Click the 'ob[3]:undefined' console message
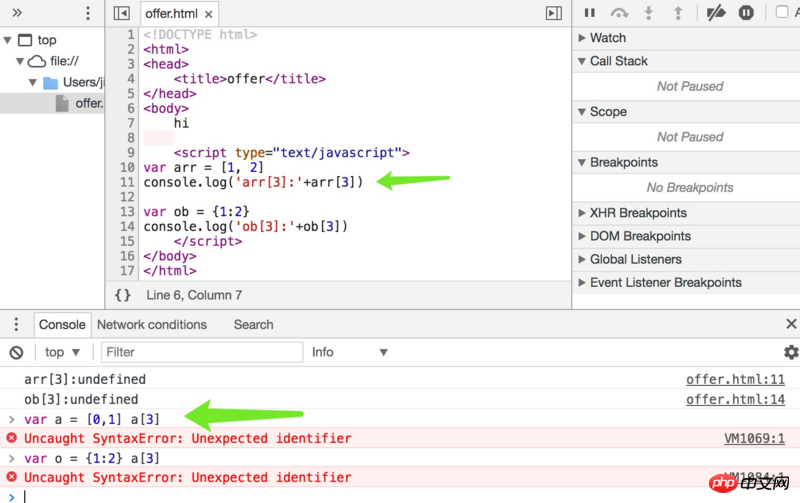This screenshot has width=800, height=503. click(81, 399)
